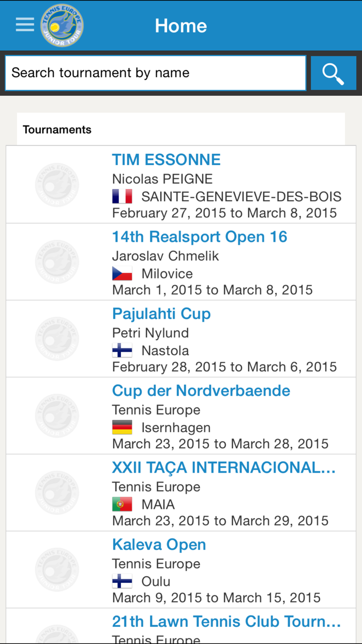
Task: Open the TIM ESSONNE tournament
Action: (x=166, y=159)
